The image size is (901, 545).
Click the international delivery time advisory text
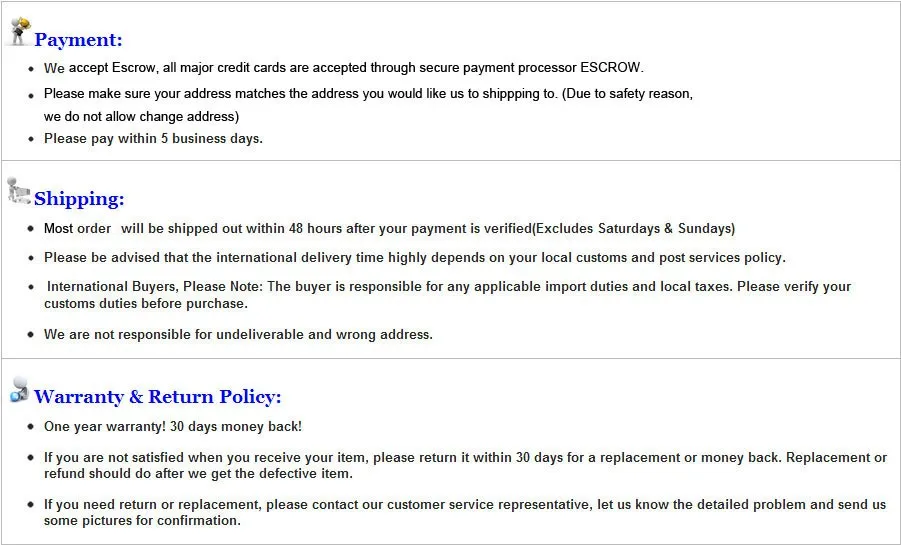(415, 258)
